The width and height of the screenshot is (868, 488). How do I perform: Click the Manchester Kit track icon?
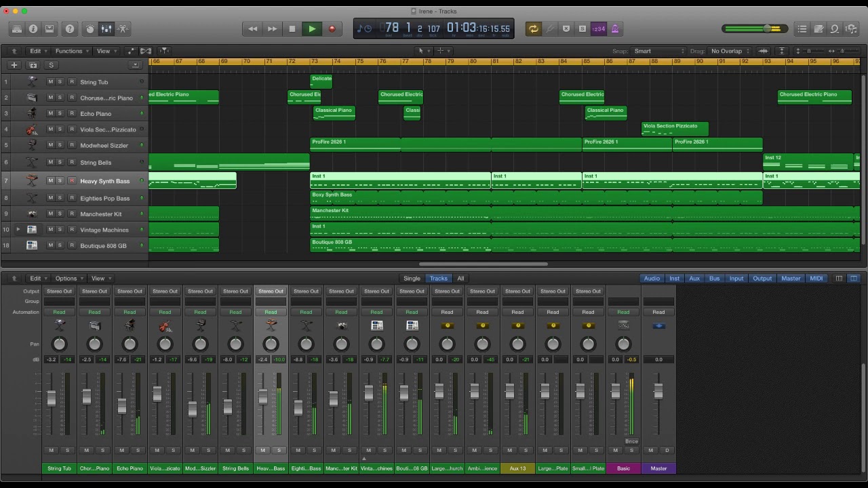point(32,214)
